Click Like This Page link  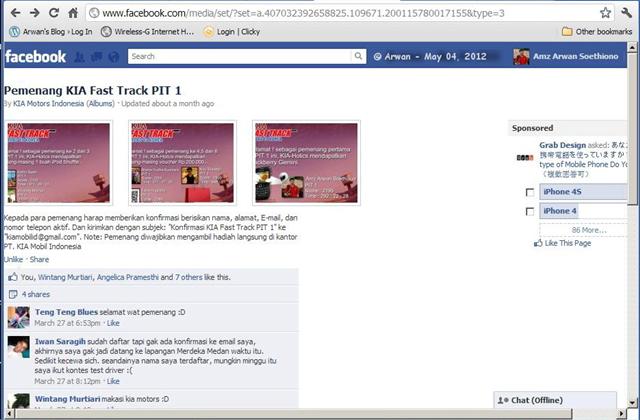pyautogui.click(x=568, y=243)
